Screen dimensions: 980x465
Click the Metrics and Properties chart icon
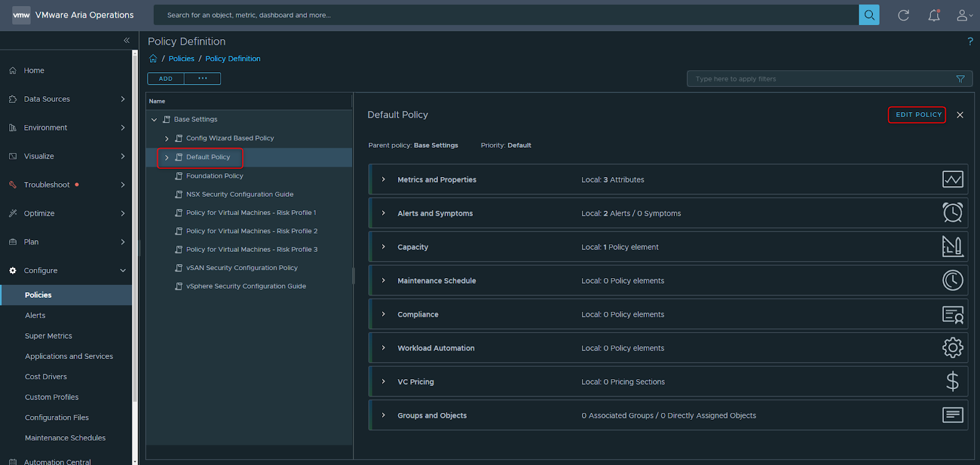click(x=952, y=180)
